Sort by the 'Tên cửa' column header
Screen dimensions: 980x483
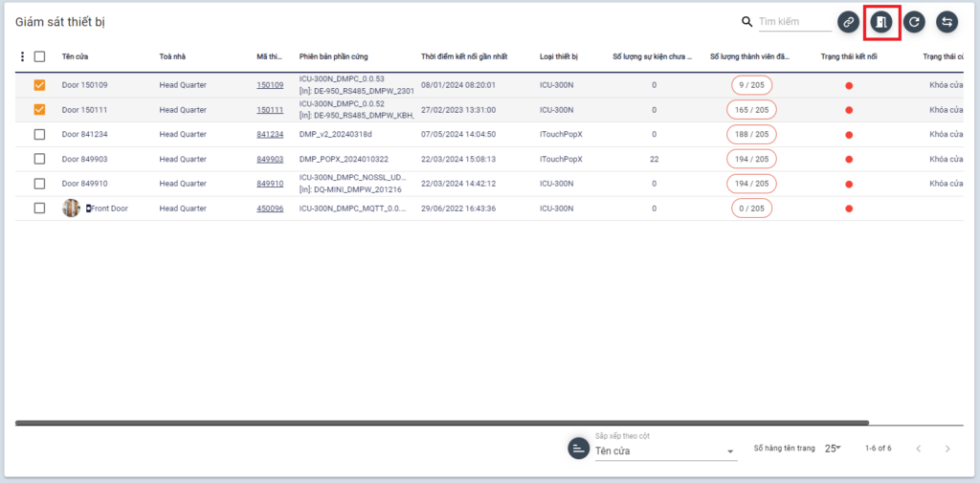(76, 56)
